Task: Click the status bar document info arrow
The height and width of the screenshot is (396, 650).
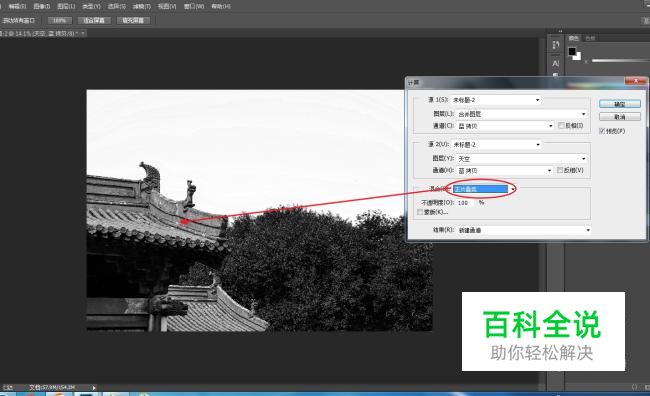Action: coord(94,388)
